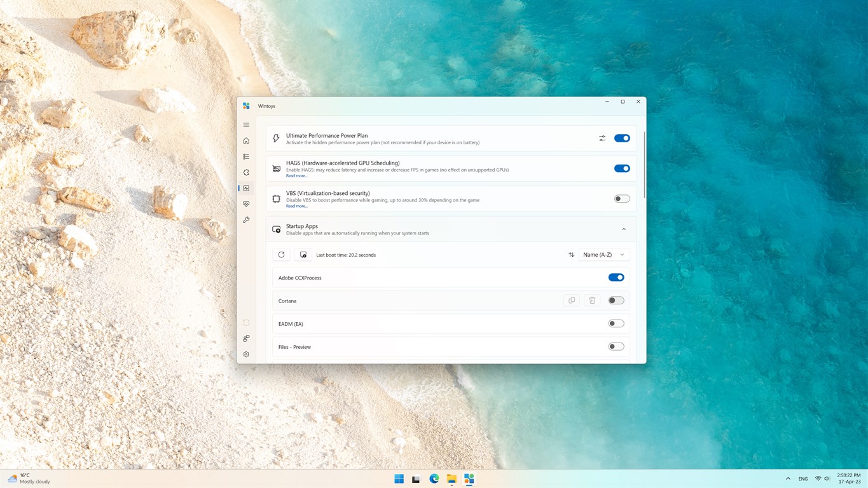Delete the Cortana startup entry
Image resolution: width=868 pixels, height=488 pixels.
592,301
